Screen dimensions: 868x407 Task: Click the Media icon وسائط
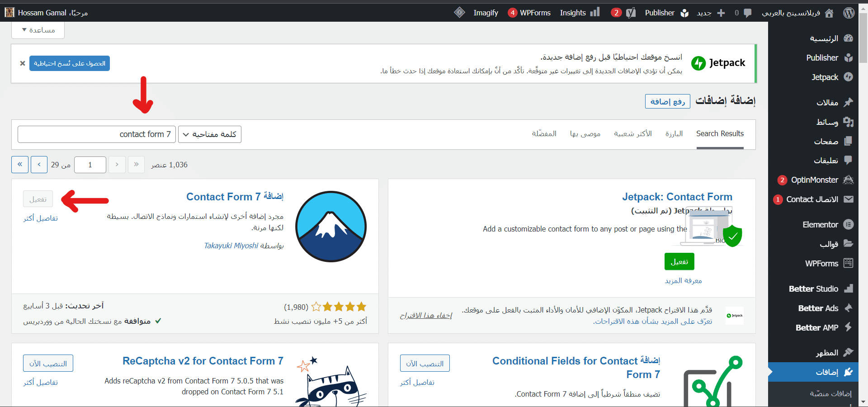(x=848, y=122)
